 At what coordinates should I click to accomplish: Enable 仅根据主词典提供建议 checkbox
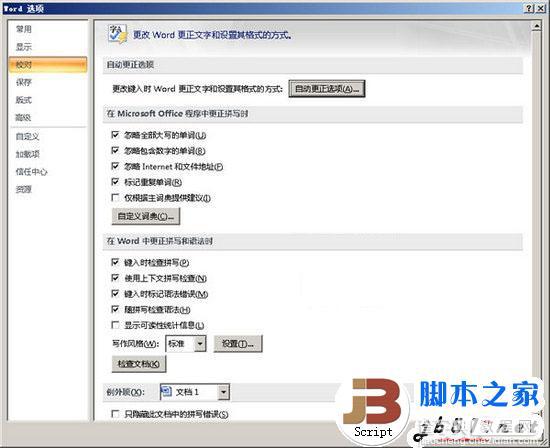[115, 198]
